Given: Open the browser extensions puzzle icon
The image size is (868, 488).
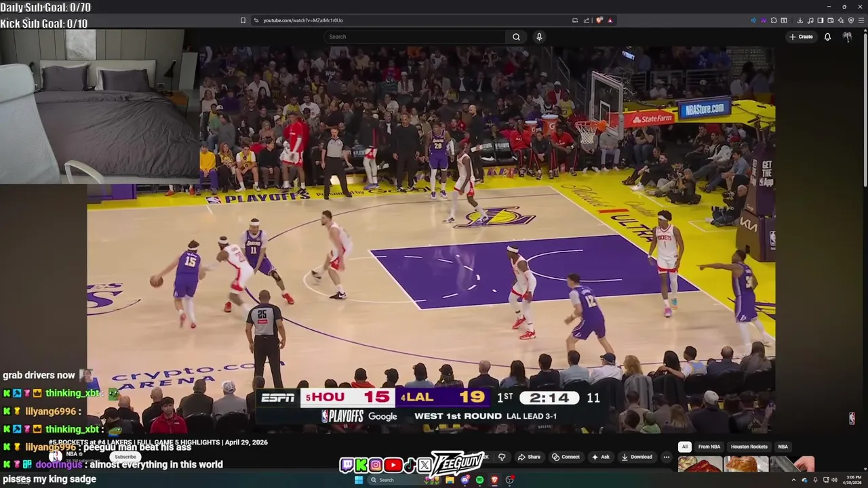Looking at the screenshot, I should click(x=774, y=20).
